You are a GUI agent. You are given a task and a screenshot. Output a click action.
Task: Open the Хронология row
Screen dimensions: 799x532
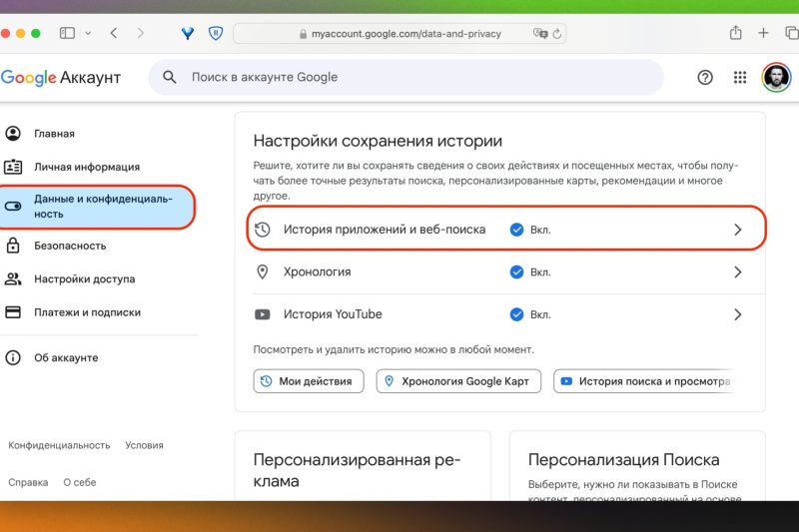[508, 271]
